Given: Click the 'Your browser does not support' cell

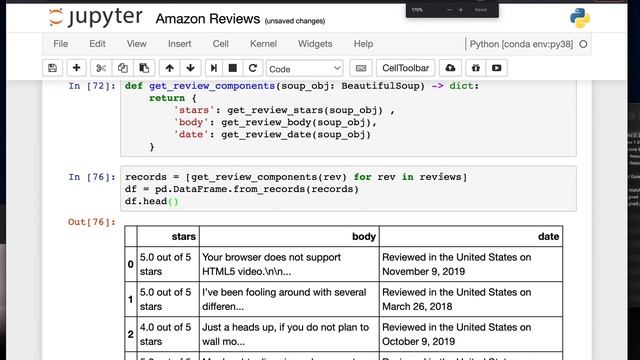Looking at the screenshot, I should coord(289,264).
